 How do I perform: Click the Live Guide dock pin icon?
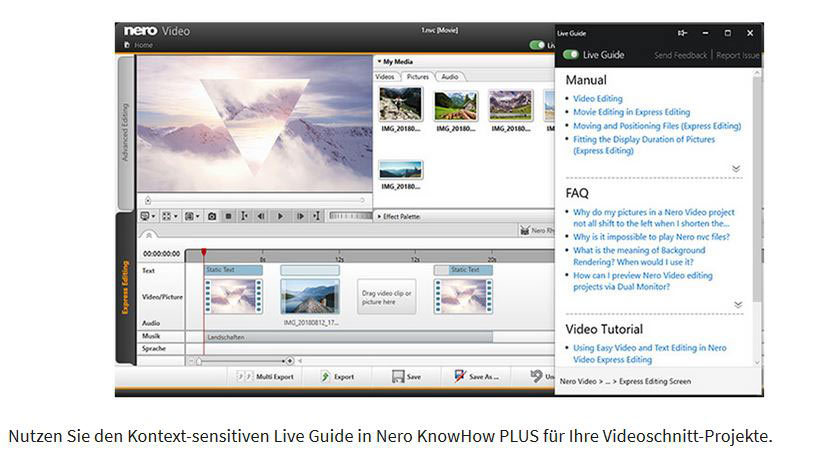(682, 33)
